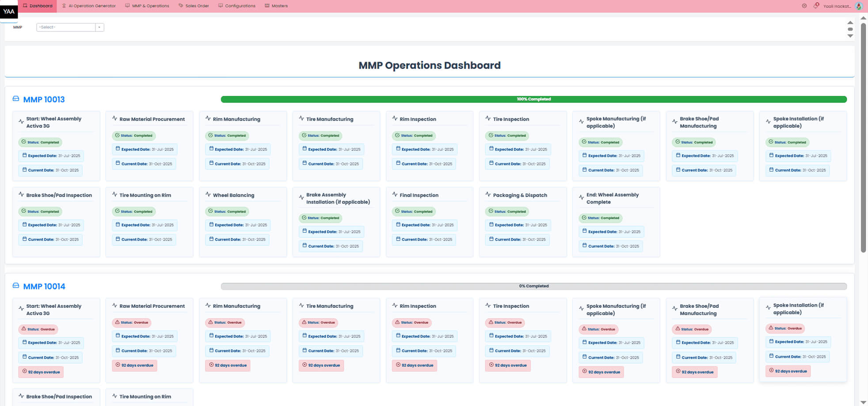Click the printer icon beside MMP 10013
868x406 pixels.
[x=15, y=99]
